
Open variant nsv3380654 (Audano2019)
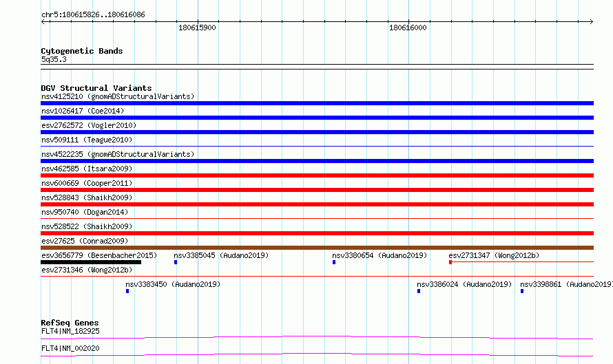click(x=380, y=255)
